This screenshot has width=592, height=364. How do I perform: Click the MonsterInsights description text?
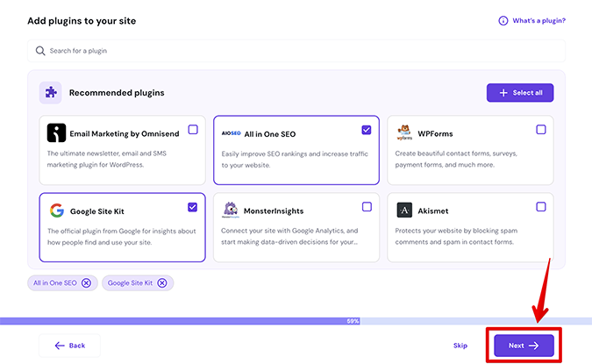pos(289,236)
